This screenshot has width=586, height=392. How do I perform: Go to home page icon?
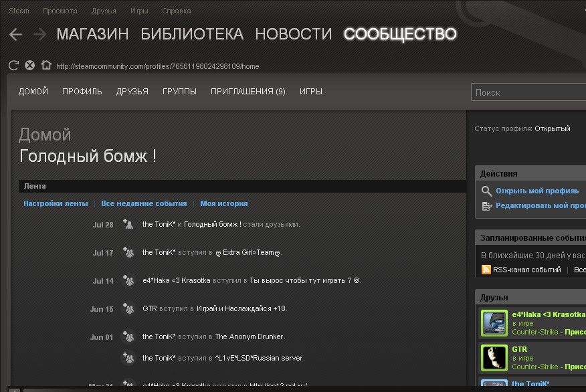(x=46, y=65)
